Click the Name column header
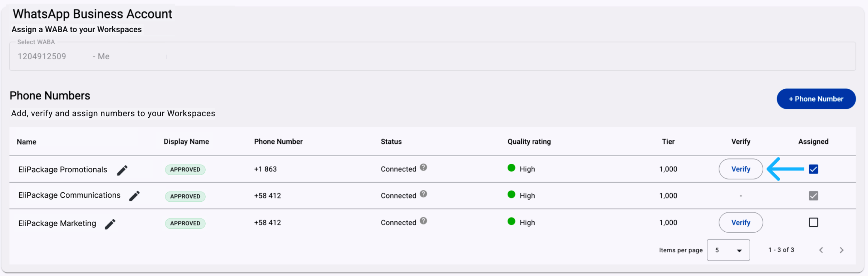868x276 pixels. click(26, 142)
